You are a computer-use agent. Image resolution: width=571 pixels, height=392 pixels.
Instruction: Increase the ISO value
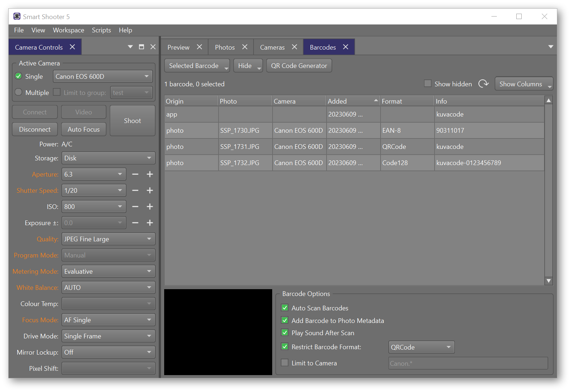(x=150, y=207)
